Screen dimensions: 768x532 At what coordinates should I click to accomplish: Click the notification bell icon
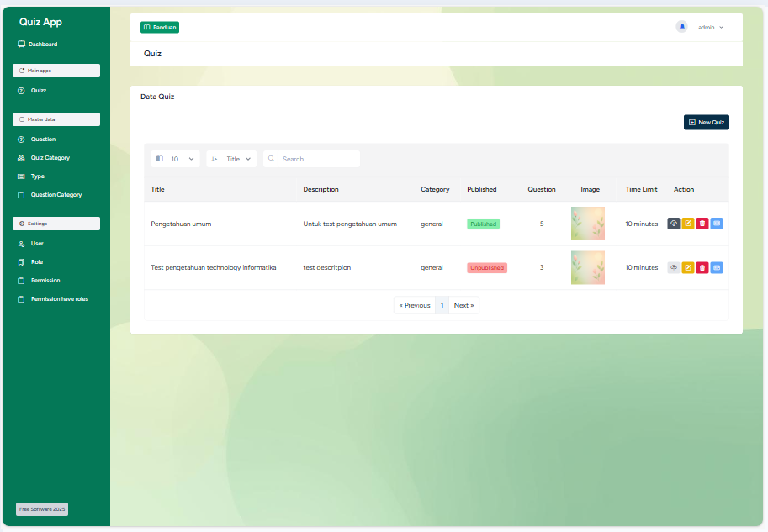682,26
